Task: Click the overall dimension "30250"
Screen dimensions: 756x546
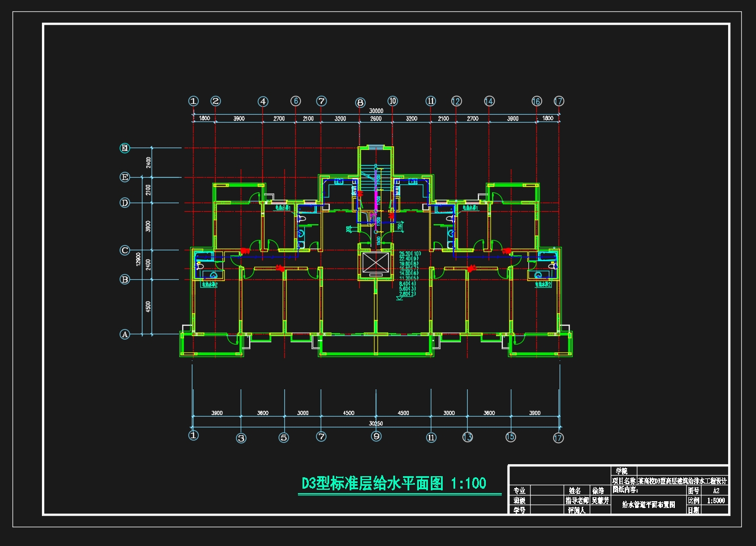Action: click(376, 423)
